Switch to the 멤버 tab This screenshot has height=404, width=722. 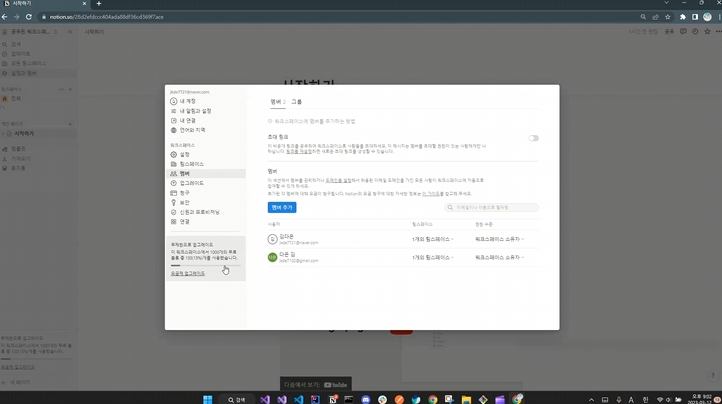coord(278,102)
